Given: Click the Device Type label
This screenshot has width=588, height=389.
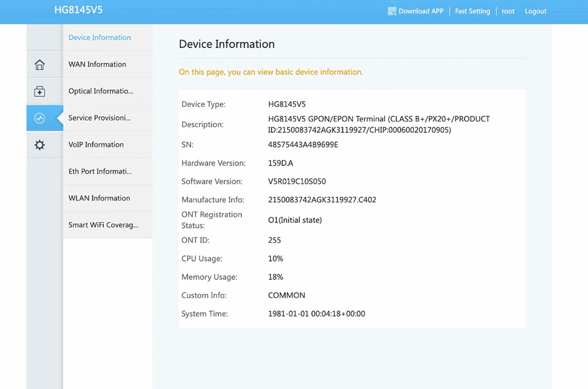Looking at the screenshot, I should [203, 104].
